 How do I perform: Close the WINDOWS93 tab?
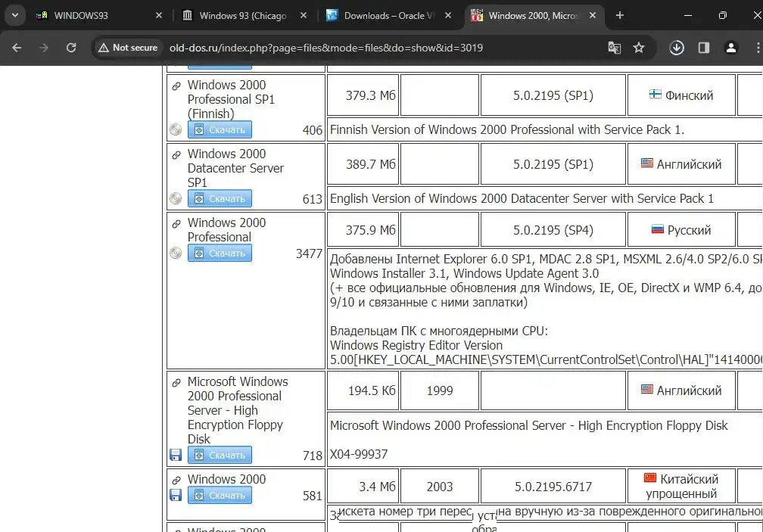coord(159,16)
